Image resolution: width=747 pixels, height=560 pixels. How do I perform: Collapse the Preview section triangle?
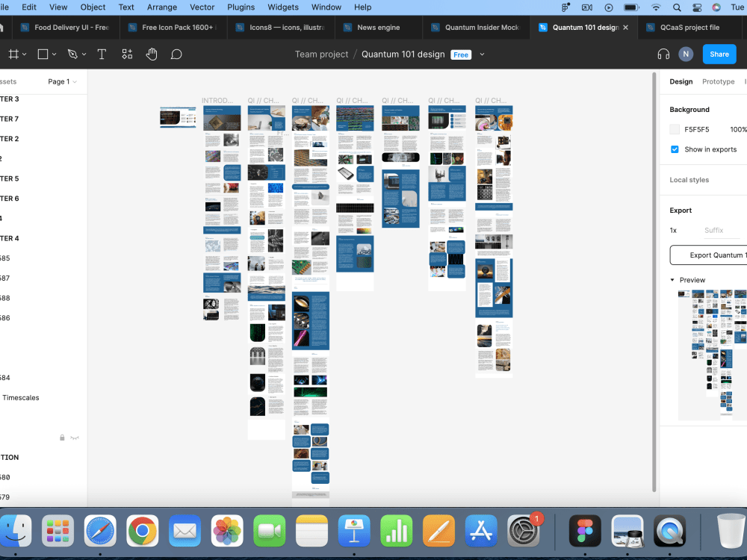[672, 280]
